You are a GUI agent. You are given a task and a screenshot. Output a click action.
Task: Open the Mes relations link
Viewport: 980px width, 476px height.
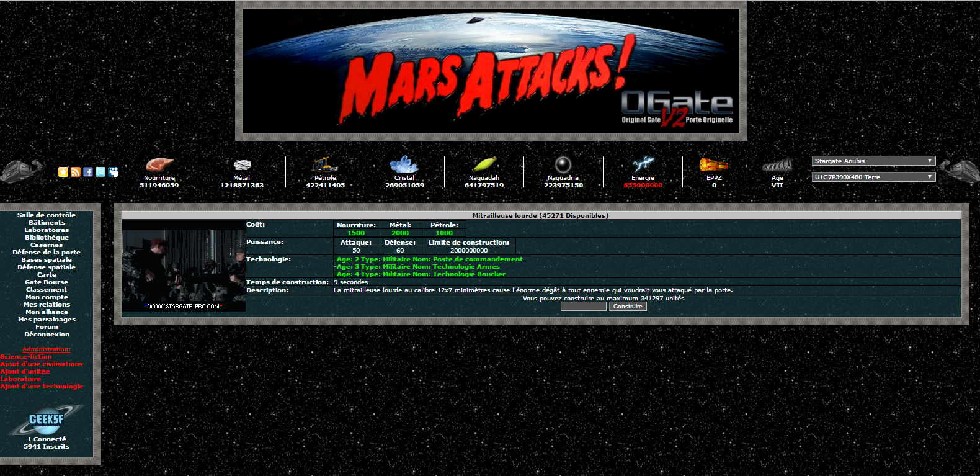tap(47, 305)
